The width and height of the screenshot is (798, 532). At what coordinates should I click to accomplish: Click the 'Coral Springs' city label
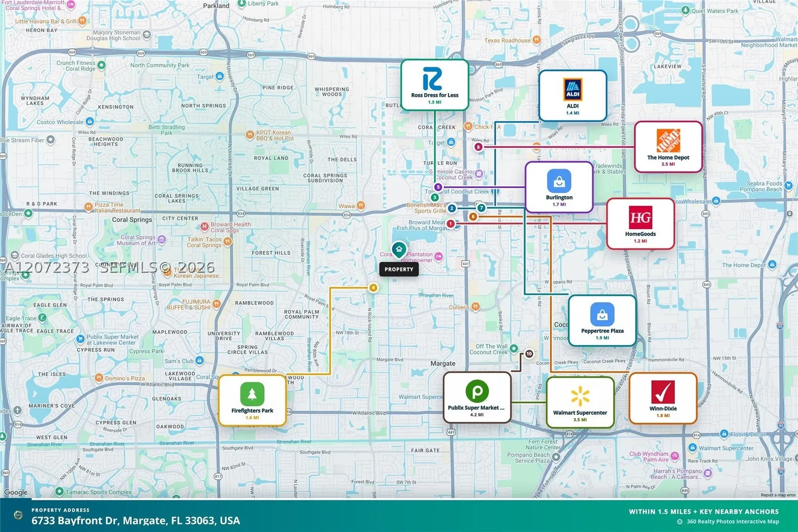pos(132,220)
